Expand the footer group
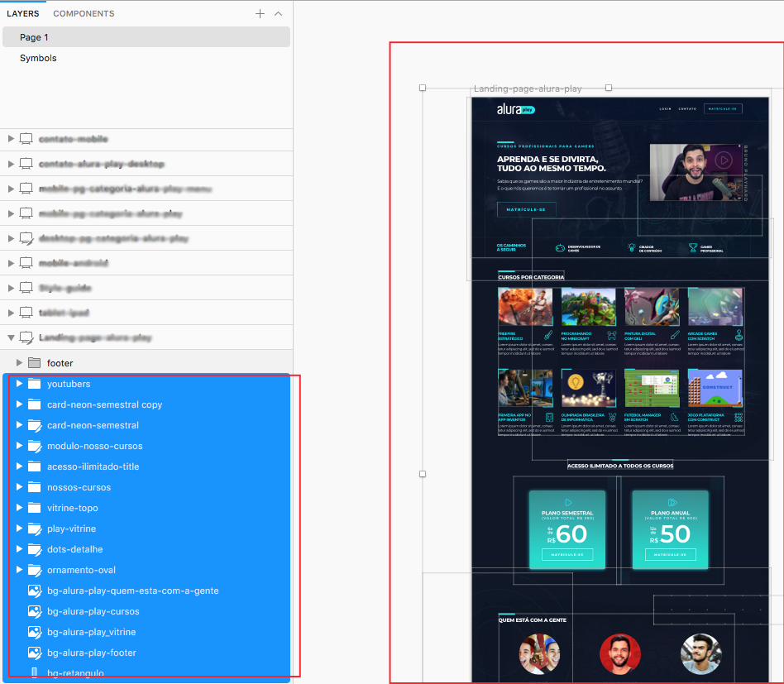The image size is (784, 684). pyautogui.click(x=20, y=362)
